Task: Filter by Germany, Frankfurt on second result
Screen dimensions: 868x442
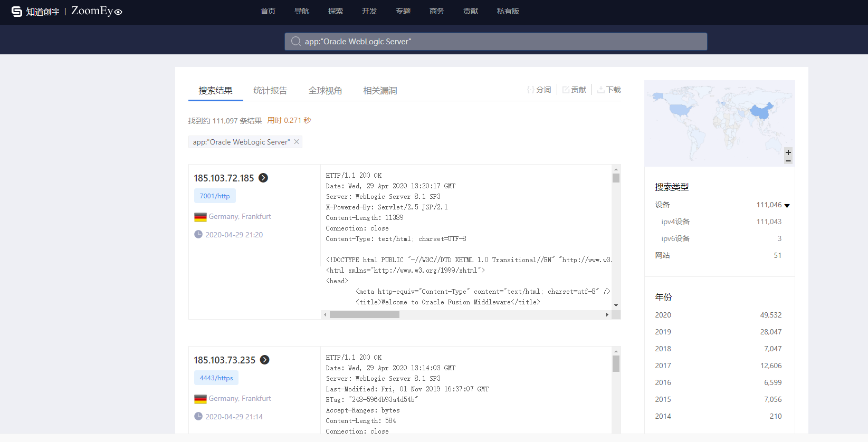Action: (240, 398)
